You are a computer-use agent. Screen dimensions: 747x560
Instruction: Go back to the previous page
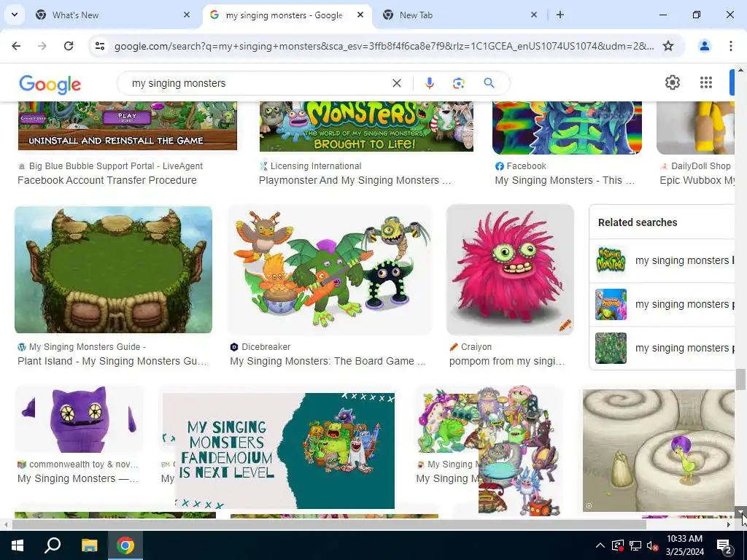[x=16, y=46]
